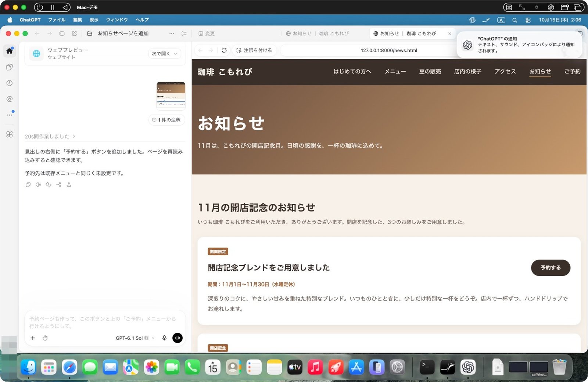Open the ウィンドウ menu in menu bar
The image size is (588, 382).
[117, 20]
